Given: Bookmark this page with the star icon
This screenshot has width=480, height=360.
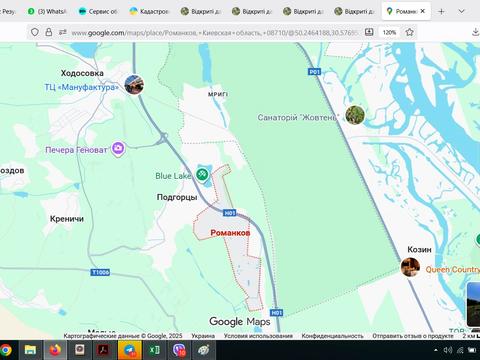Looking at the screenshot, I should point(410,32).
